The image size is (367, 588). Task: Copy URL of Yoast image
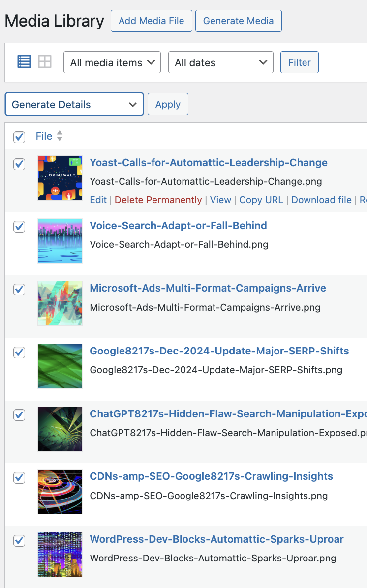261,200
